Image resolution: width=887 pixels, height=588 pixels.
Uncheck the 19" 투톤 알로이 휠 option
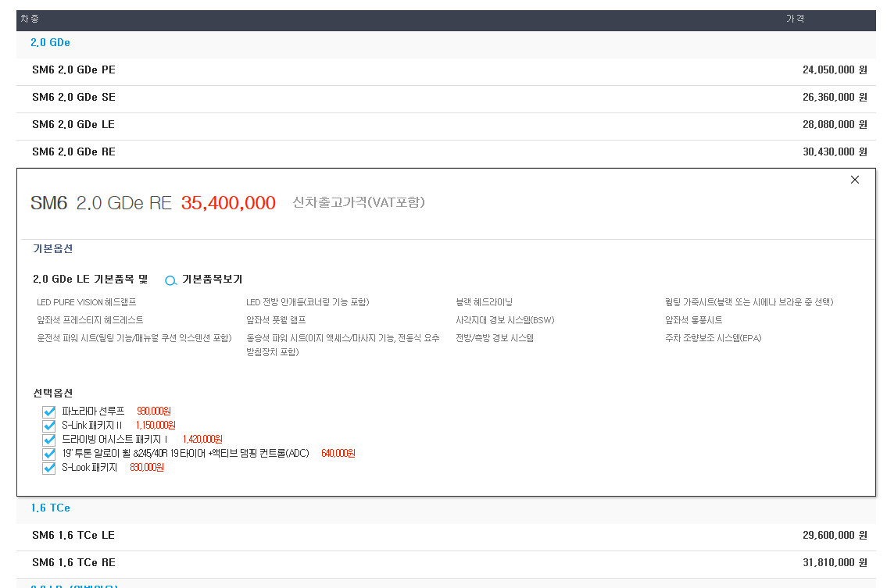coord(49,454)
